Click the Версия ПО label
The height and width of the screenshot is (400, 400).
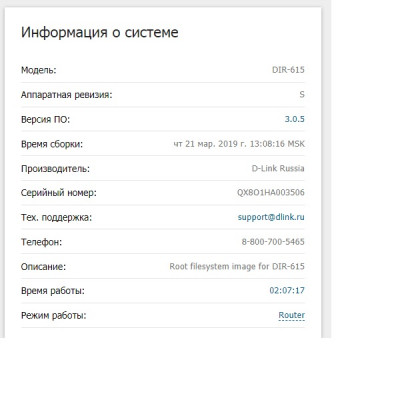coord(46,119)
